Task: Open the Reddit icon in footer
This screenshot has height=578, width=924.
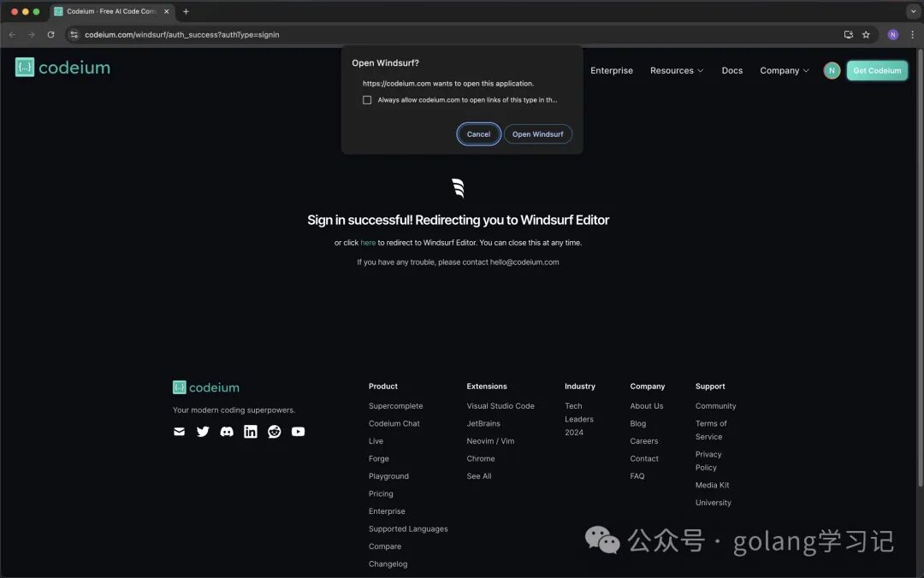Action: 275,432
